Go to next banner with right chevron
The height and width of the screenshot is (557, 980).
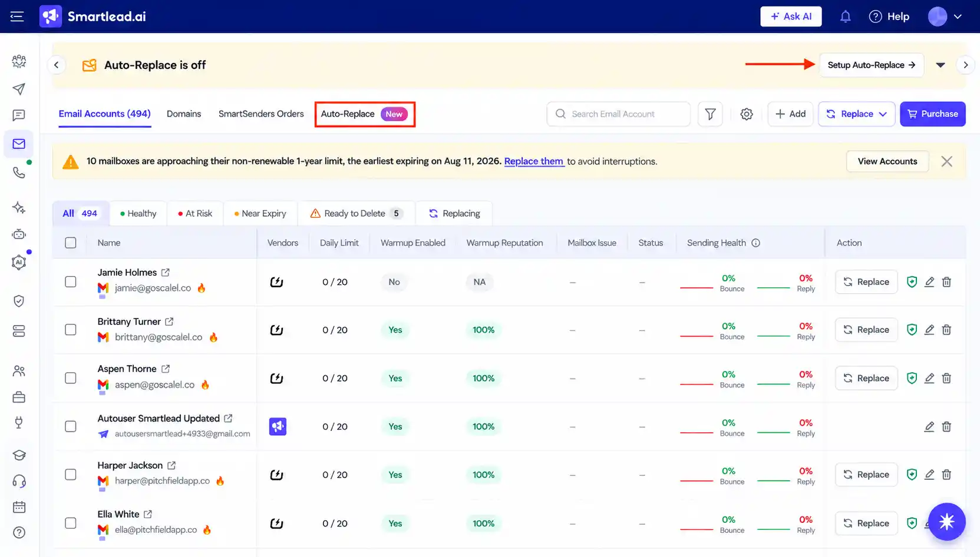(x=965, y=65)
